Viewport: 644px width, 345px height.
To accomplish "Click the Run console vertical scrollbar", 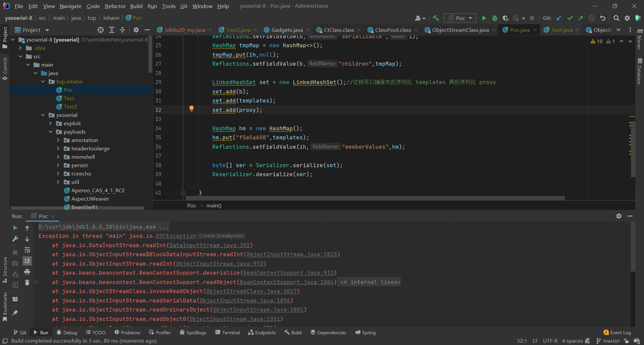I will pyautogui.click(x=633, y=246).
